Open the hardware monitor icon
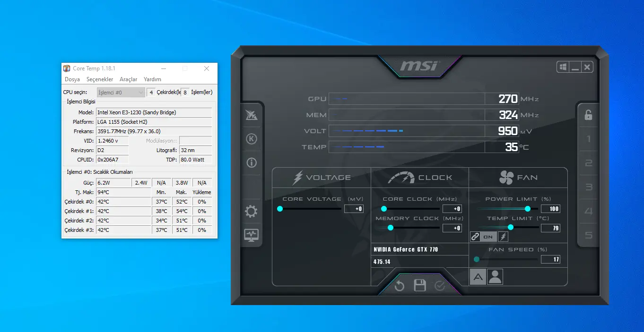Image resolution: width=644 pixels, height=332 pixels. [251, 235]
